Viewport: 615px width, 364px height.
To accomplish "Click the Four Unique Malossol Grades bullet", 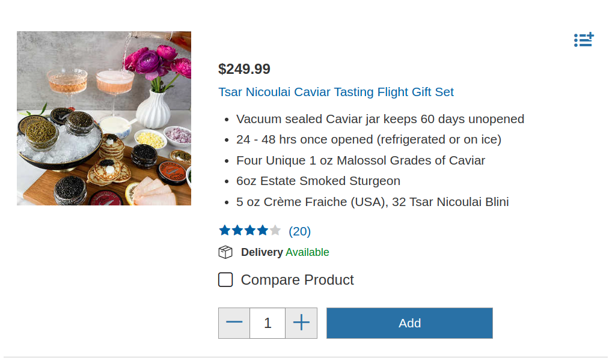I will tap(361, 160).
